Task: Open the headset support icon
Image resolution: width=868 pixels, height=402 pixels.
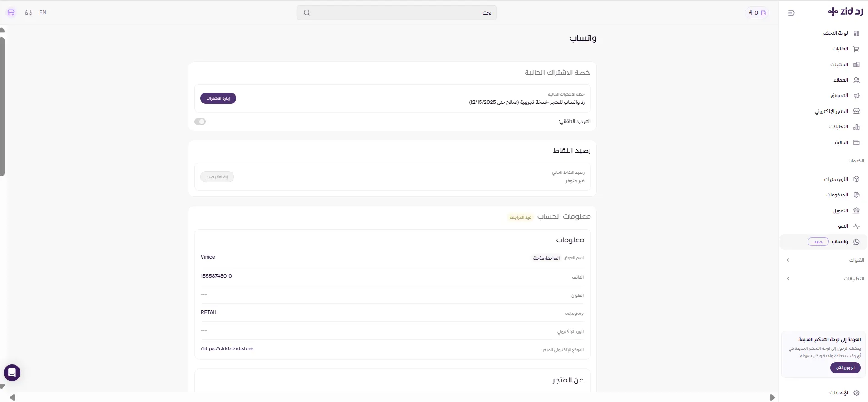Action: pos(29,13)
